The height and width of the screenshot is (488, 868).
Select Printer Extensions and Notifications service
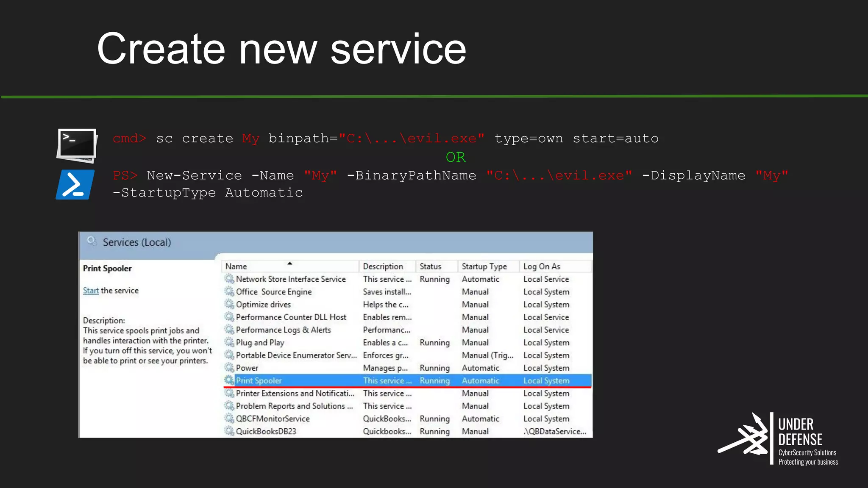coord(295,394)
